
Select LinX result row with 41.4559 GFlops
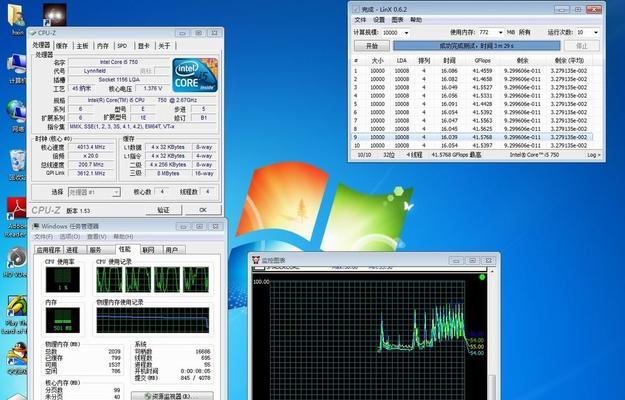tap(472, 71)
